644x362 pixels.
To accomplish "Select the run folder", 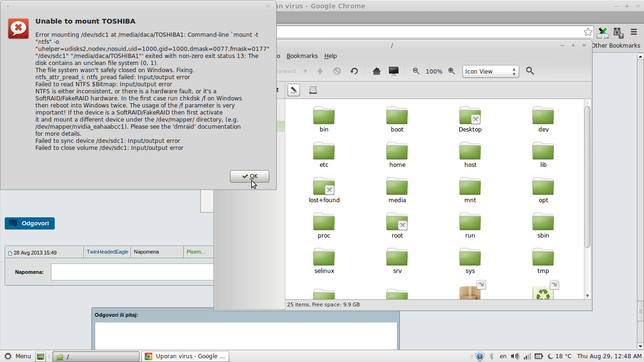I will [470, 226].
